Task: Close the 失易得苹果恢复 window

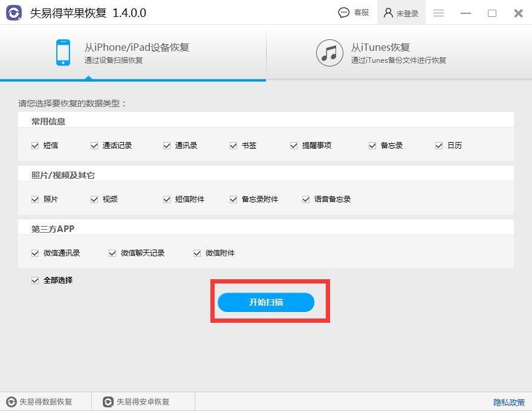Action: click(519, 13)
